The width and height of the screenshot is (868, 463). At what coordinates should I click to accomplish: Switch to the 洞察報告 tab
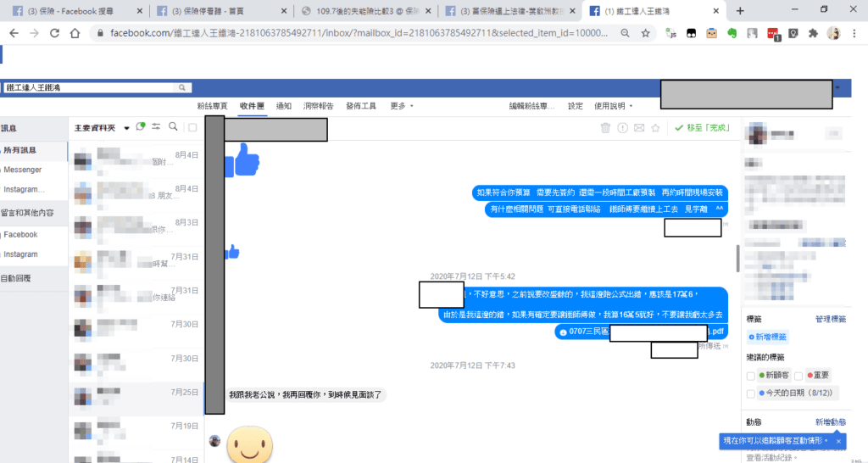[x=317, y=106]
